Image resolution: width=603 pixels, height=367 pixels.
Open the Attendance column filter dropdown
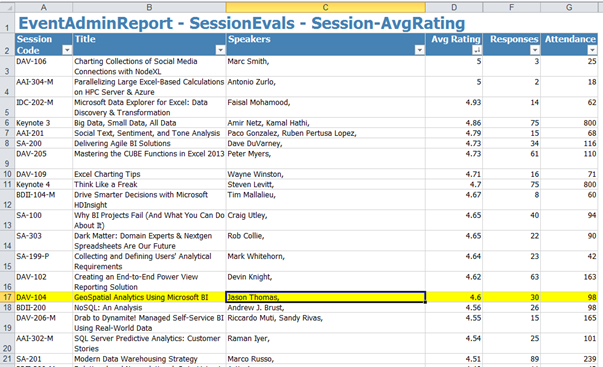(x=592, y=50)
